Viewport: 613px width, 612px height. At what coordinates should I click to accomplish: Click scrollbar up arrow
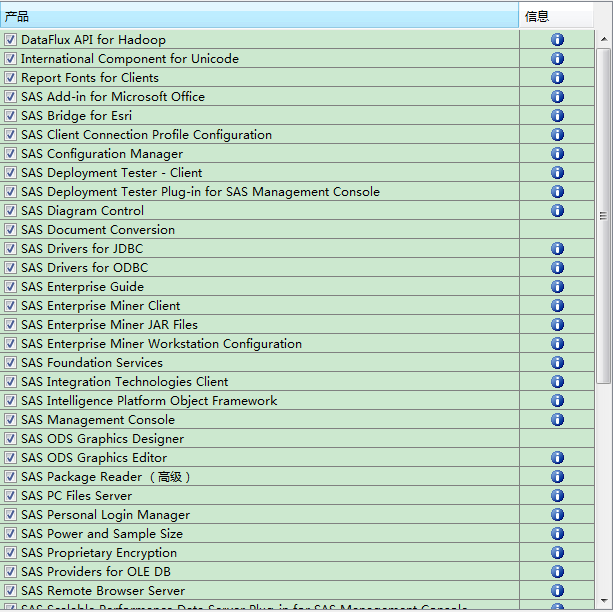point(604,39)
